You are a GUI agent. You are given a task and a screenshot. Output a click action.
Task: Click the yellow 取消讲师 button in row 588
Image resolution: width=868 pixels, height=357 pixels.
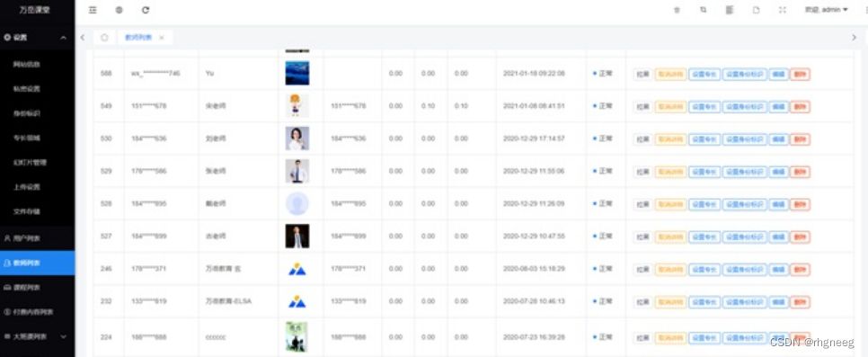pos(670,75)
